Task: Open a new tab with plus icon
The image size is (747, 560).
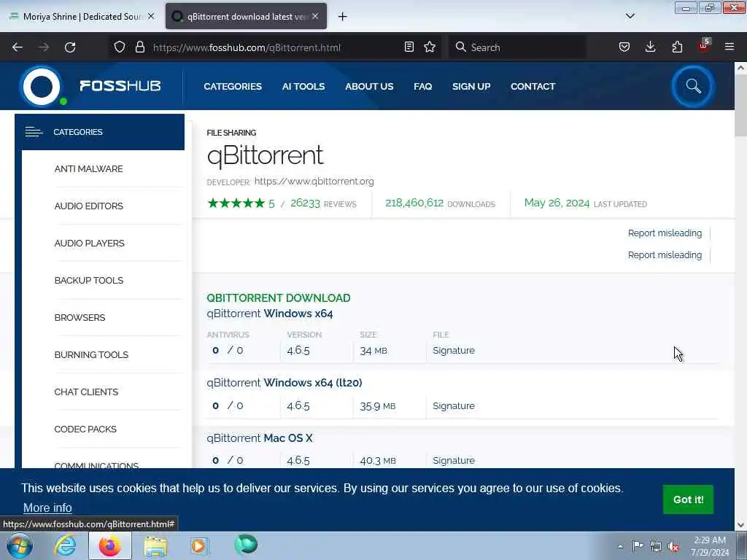Action: point(343,17)
